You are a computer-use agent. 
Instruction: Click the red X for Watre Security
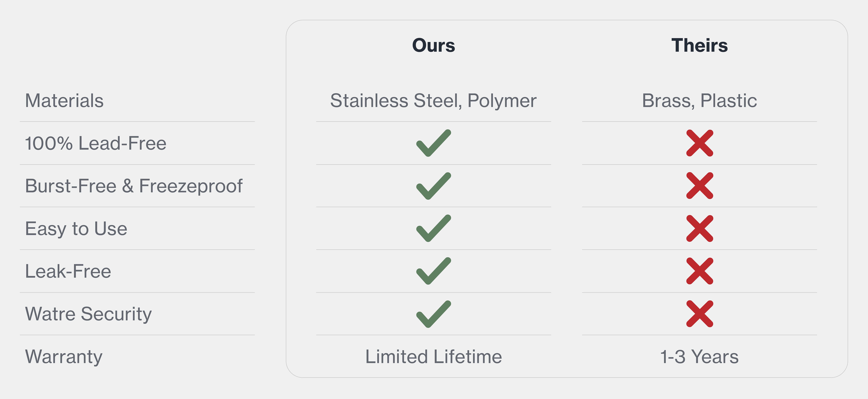pyautogui.click(x=700, y=314)
